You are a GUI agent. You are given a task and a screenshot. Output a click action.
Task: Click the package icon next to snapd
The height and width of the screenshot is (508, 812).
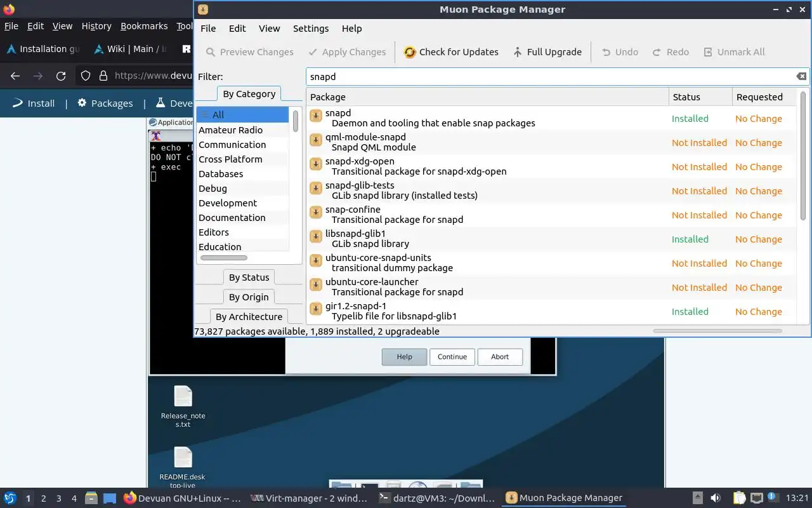pos(315,116)
